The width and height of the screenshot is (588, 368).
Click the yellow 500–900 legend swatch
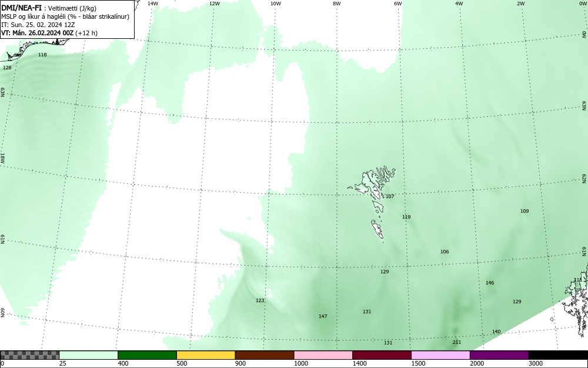(206, 355)
